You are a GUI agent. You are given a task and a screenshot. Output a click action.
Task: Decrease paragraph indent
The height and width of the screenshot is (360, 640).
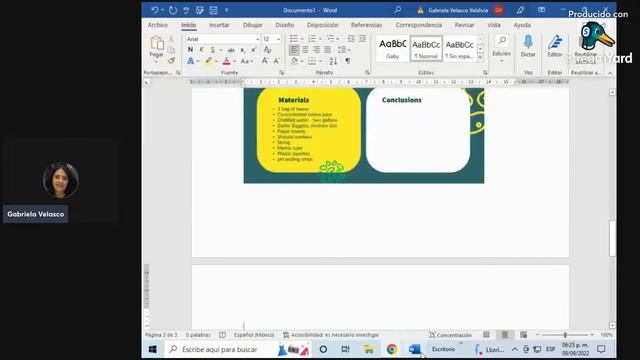(351, 39)
